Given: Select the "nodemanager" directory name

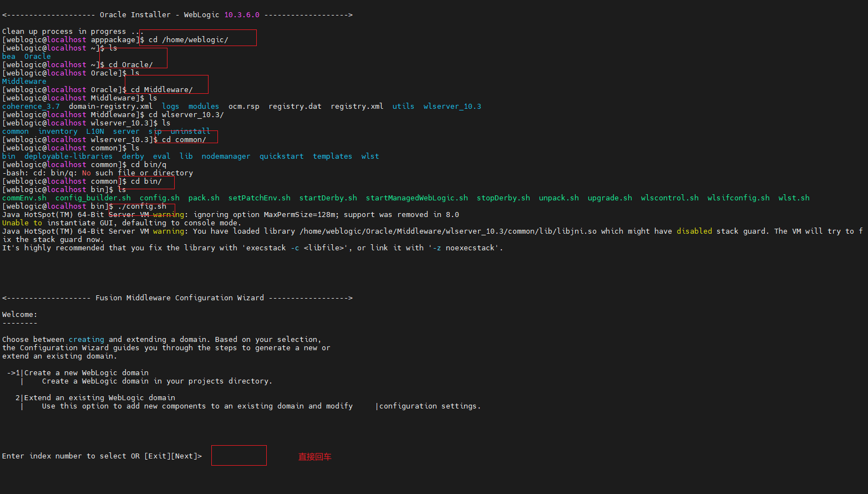Looking at the screenshot, I should click(226, 157).
